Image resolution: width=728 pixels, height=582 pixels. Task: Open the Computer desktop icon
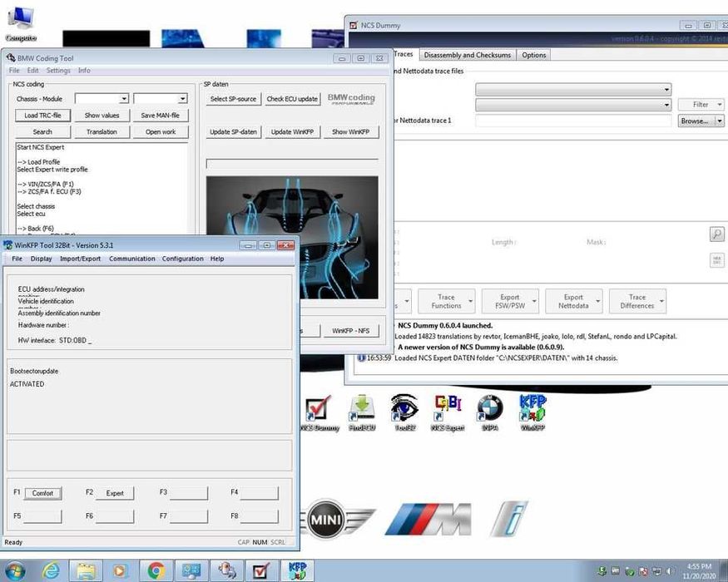coord(21,24)
